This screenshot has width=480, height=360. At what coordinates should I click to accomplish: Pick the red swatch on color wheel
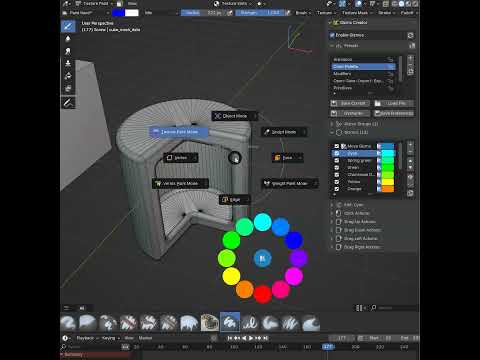(x=263, y=294)
